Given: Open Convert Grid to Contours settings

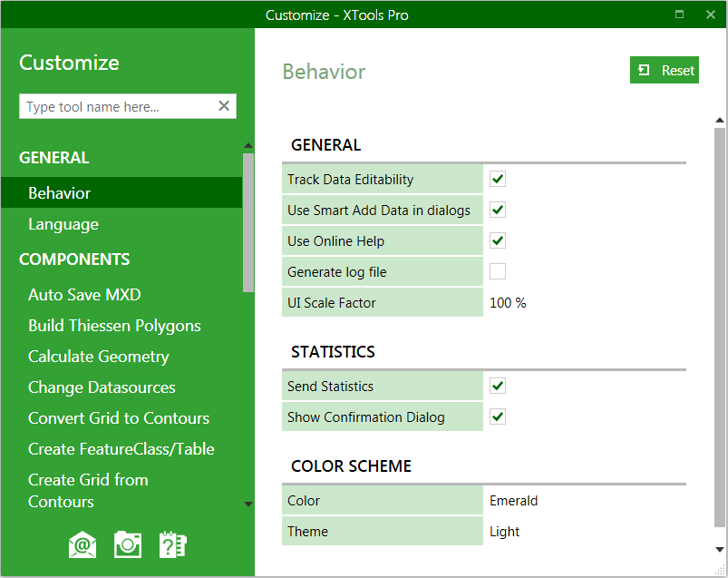Looking at the screenshot, I should tap(119, 418).
